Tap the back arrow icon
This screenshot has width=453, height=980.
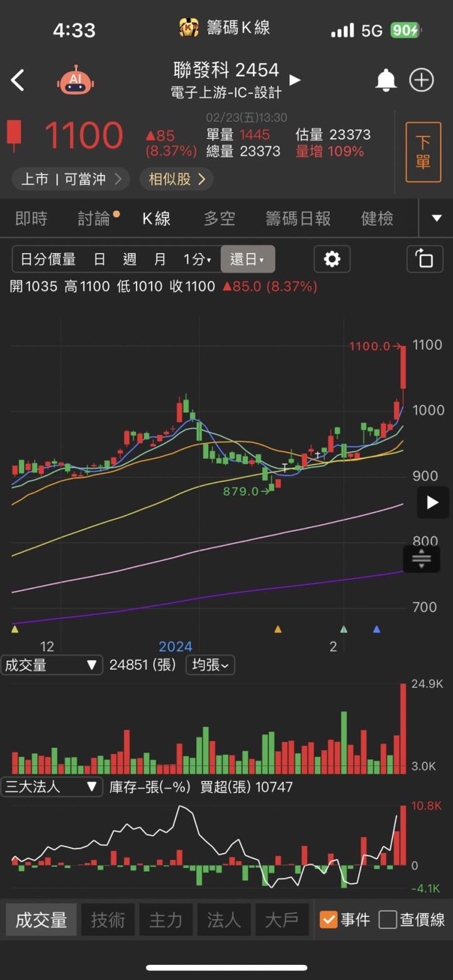18,81
